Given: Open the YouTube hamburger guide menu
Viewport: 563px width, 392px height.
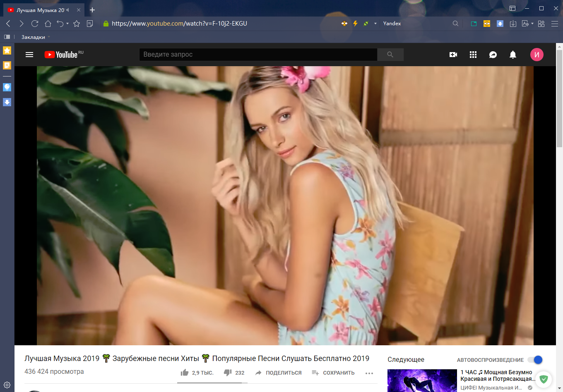Looking at the screenshot, I should click(x=29, y=55).
